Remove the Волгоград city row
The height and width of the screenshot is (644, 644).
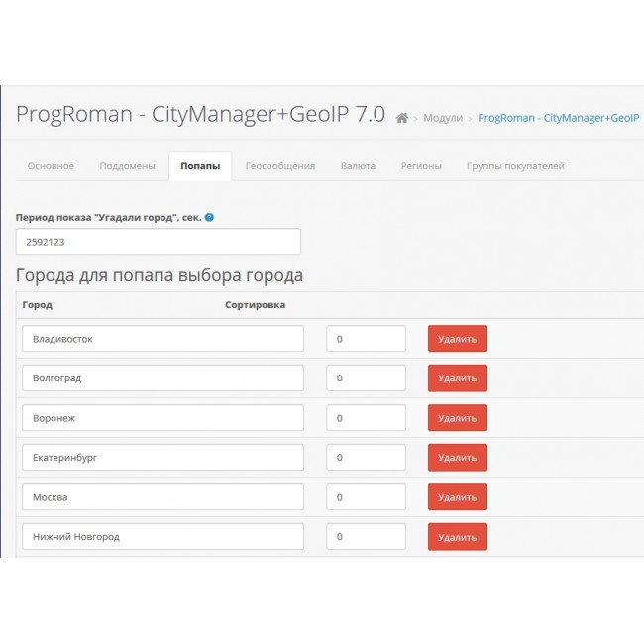[457, 378]
